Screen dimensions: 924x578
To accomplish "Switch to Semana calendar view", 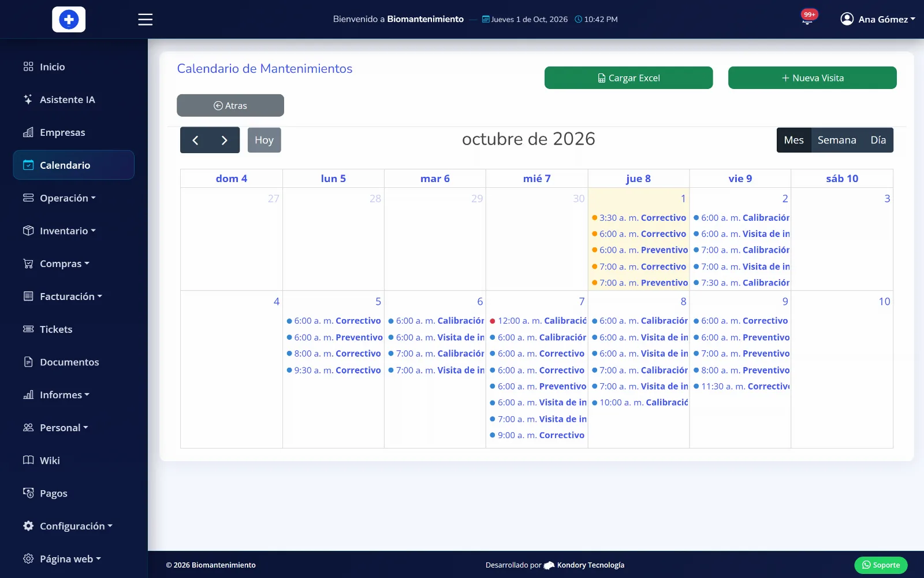I will tap(837, 140).
